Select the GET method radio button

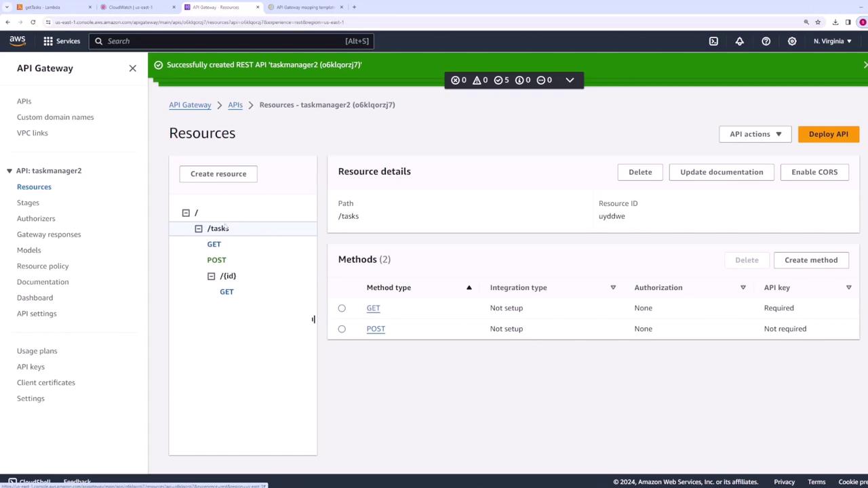coord(342,308)
